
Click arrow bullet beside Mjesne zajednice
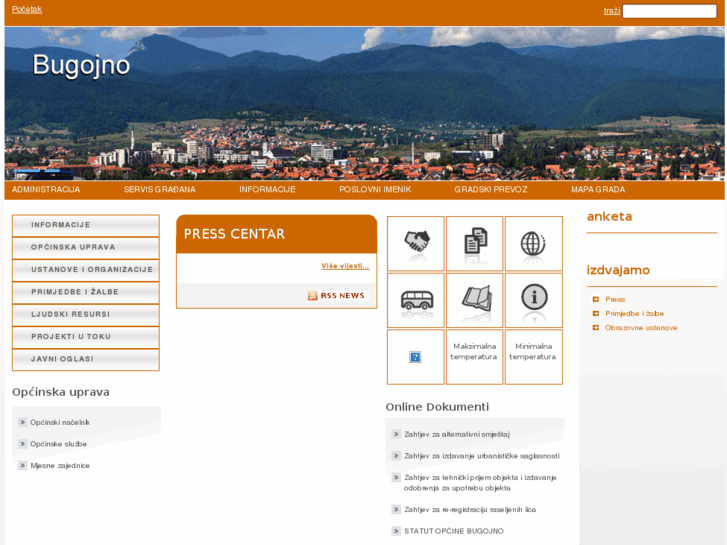[22, 465]
